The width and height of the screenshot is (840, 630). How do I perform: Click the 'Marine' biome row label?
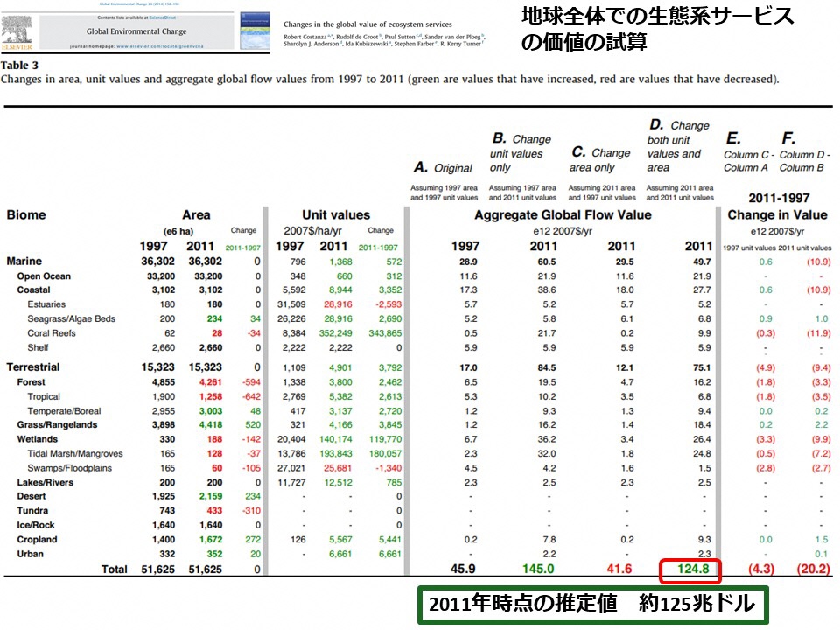click(x=24, y=262)
